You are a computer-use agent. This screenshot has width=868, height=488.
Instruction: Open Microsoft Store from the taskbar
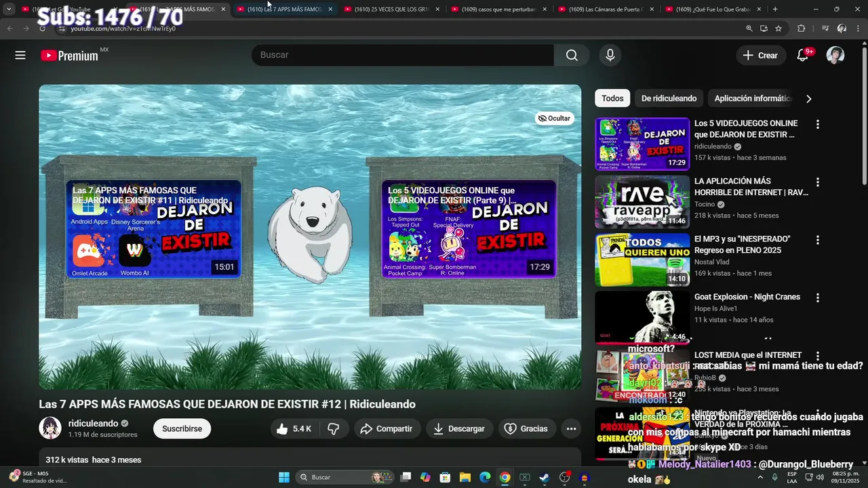[x=445, y=477]
